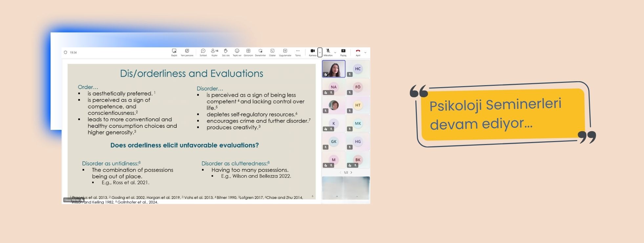This screenshot has height=243, width=644.
Task: Toggle the Kamera on or off
Action: [312, 52]
